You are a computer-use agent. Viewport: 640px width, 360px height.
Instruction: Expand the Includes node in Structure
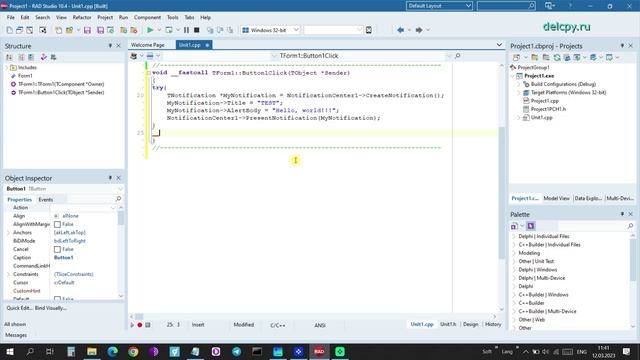pos(7,67)
